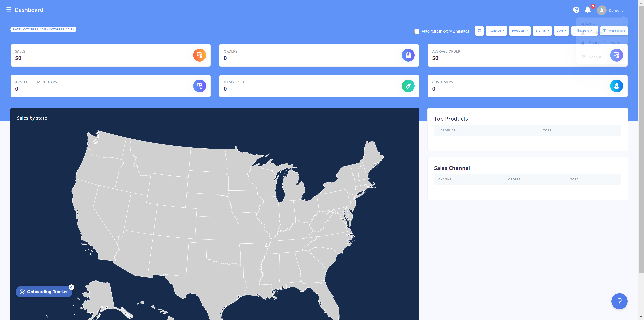Viewport: 644px width, 320px height.
Task: Click the date range selector chip
Action: click(43, 29)
